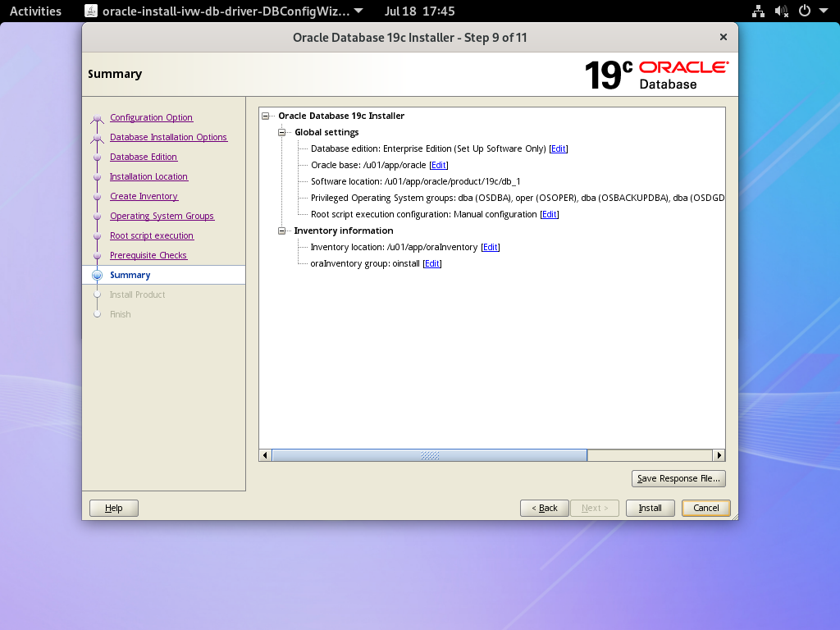840x630 pixels.
Task: Select the current Summary step
Action: 130,275
